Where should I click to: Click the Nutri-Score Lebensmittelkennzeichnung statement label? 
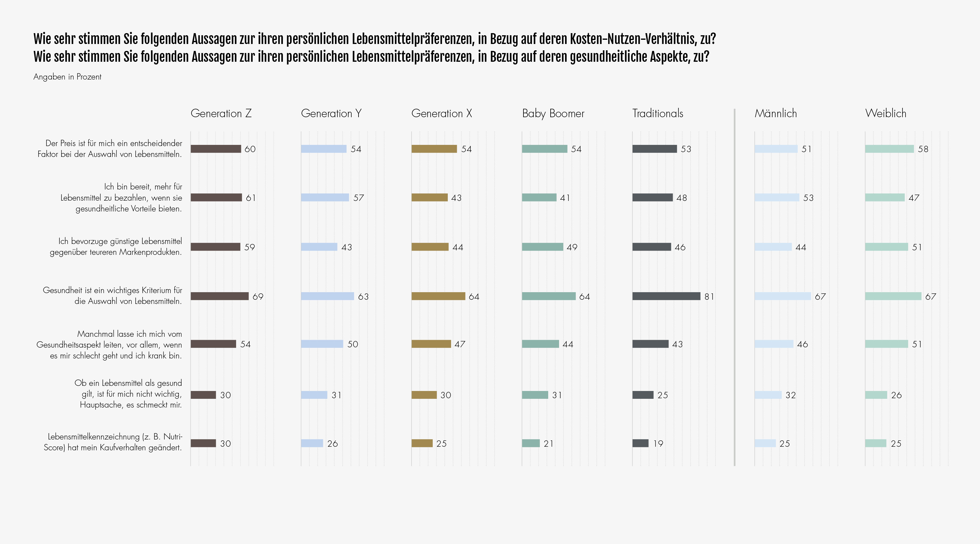pyautogui.click(x=113, y=442)
